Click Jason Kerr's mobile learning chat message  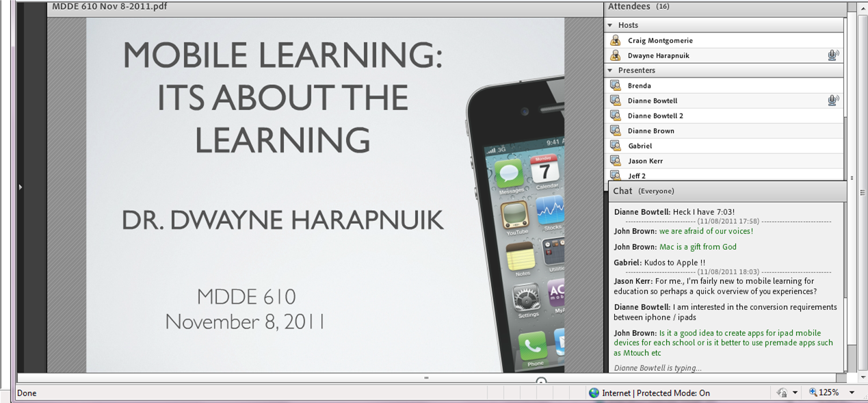715,286
